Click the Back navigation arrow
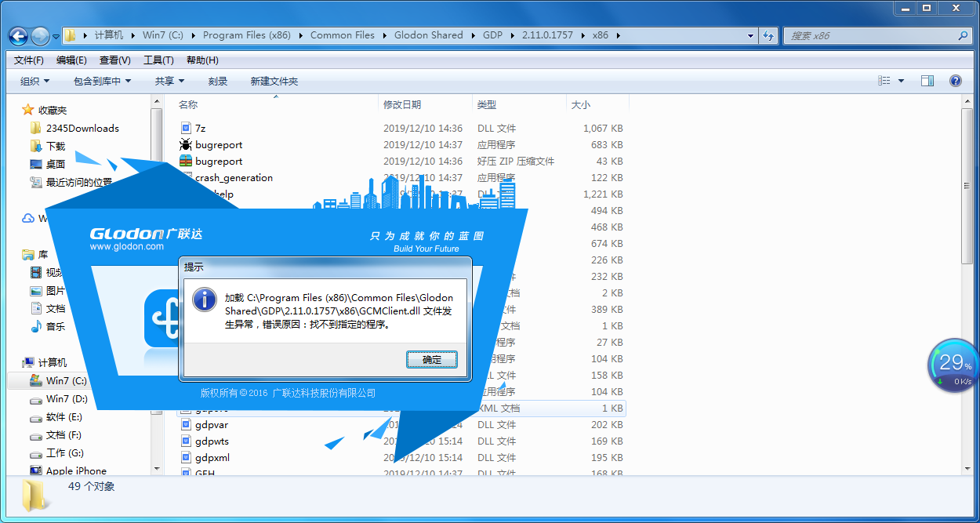980x523 pixels. 18,35
